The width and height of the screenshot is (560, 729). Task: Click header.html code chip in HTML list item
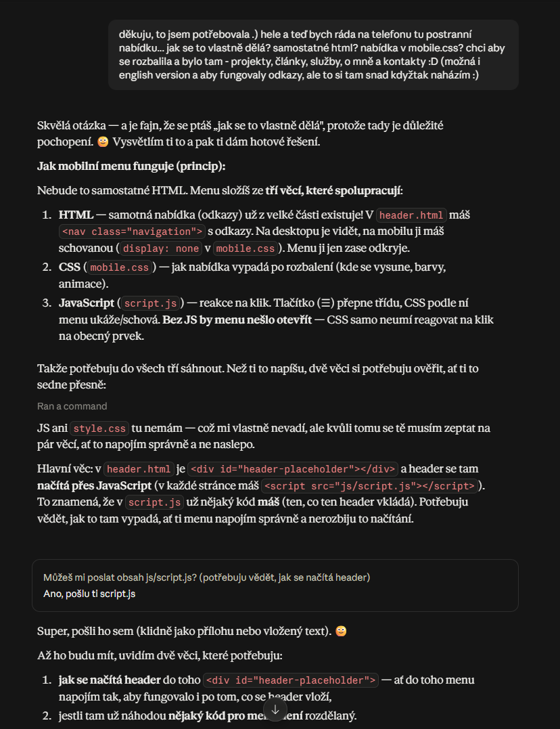pyautogui.click(x=411, y=215)
